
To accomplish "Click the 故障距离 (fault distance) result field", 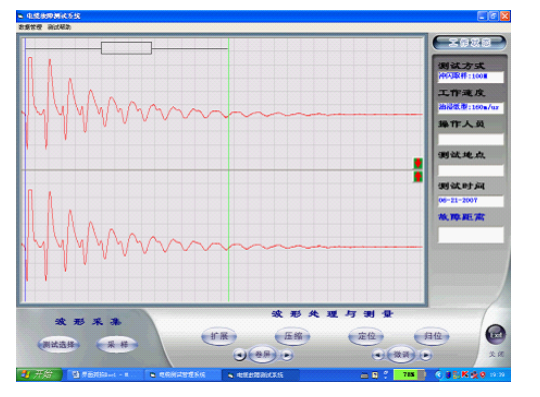I will [x=471, y=235].
